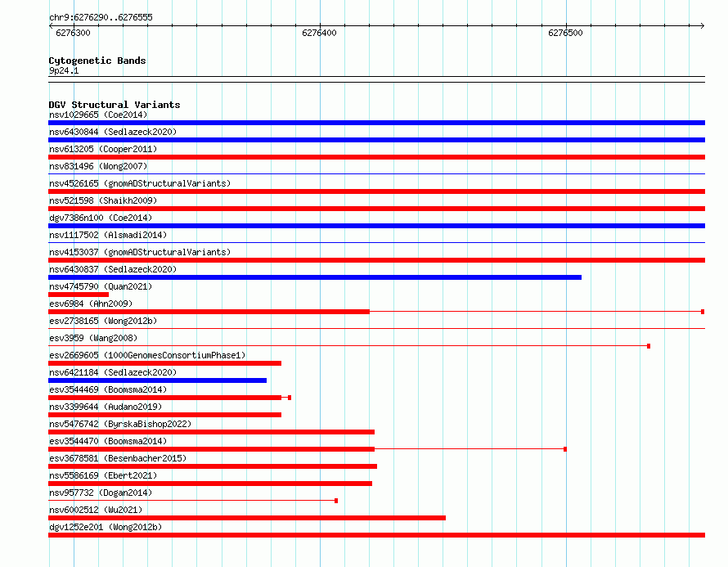The height and width of the screenshot is (567, 728).
Task: Click the thin blue line for nsv831496
Action: tap(376, 174)
